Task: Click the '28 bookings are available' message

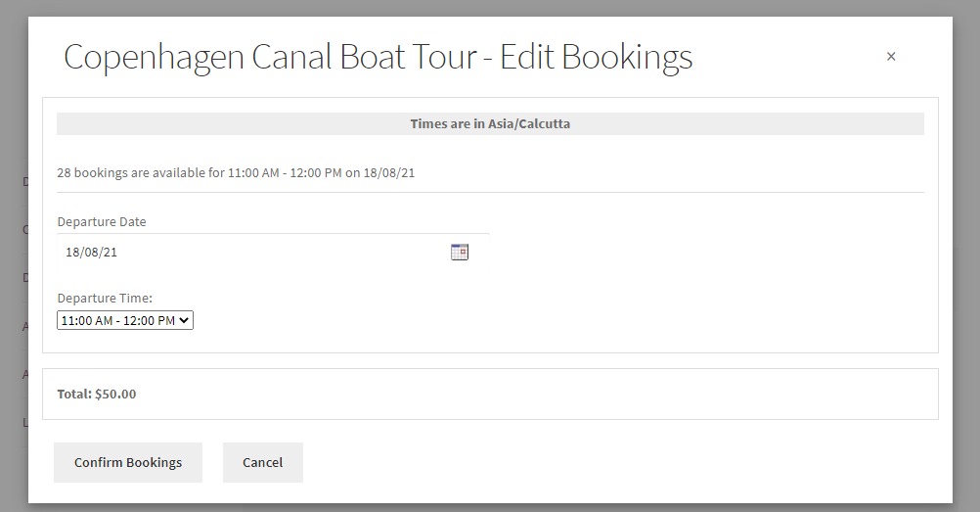Action: [236, 173]
